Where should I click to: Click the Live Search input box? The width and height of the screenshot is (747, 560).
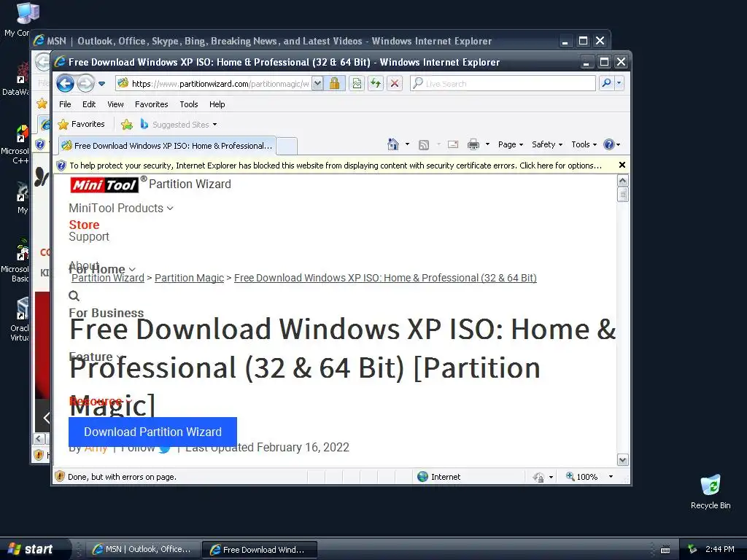(503, 84)
